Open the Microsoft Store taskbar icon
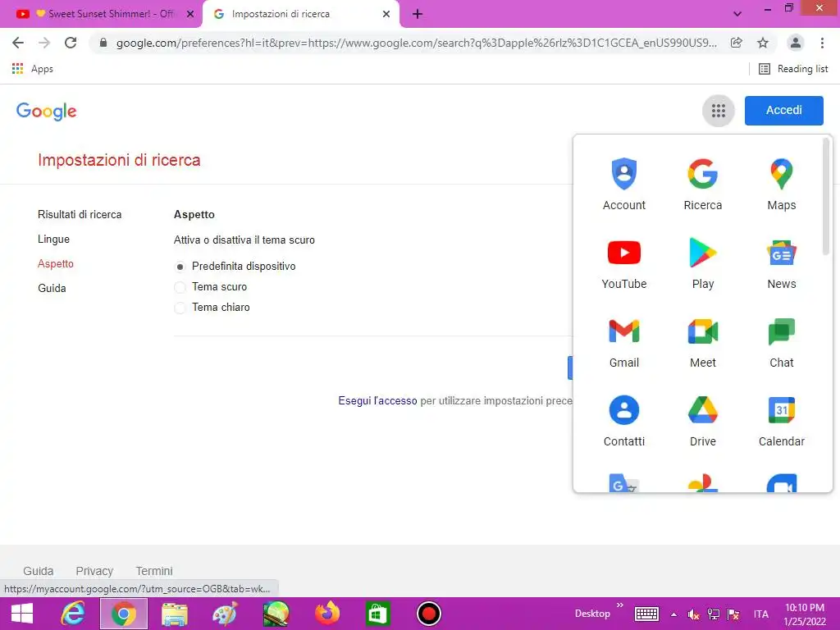 377,614
